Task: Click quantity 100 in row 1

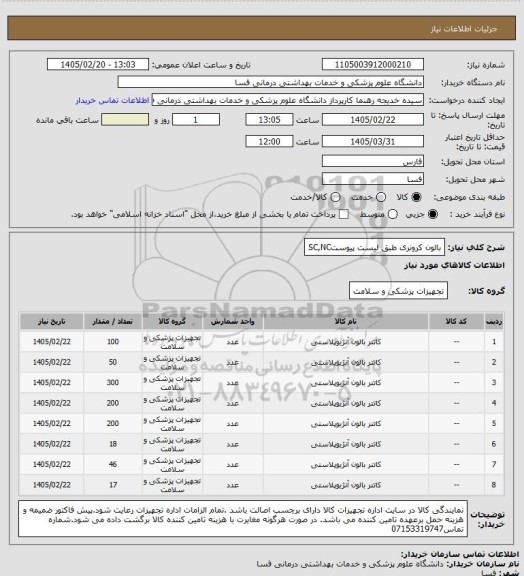Action: [113, 342]
